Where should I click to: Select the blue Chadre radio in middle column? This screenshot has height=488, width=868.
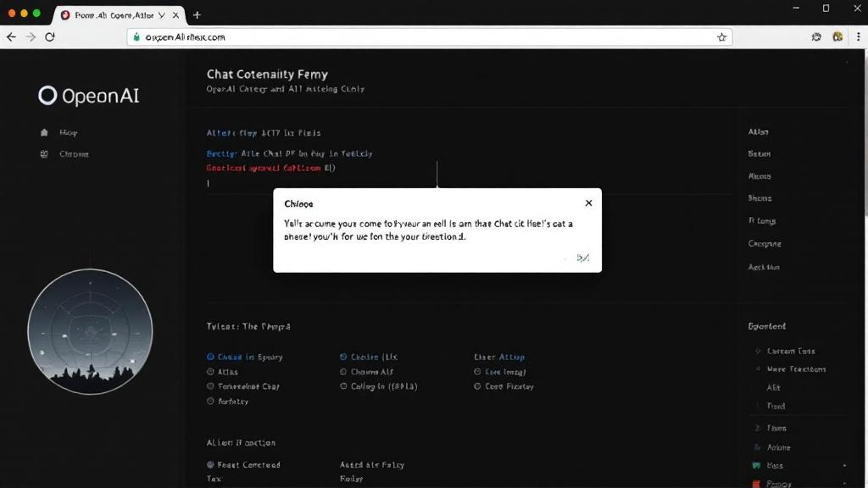click(x=343, y=357)
